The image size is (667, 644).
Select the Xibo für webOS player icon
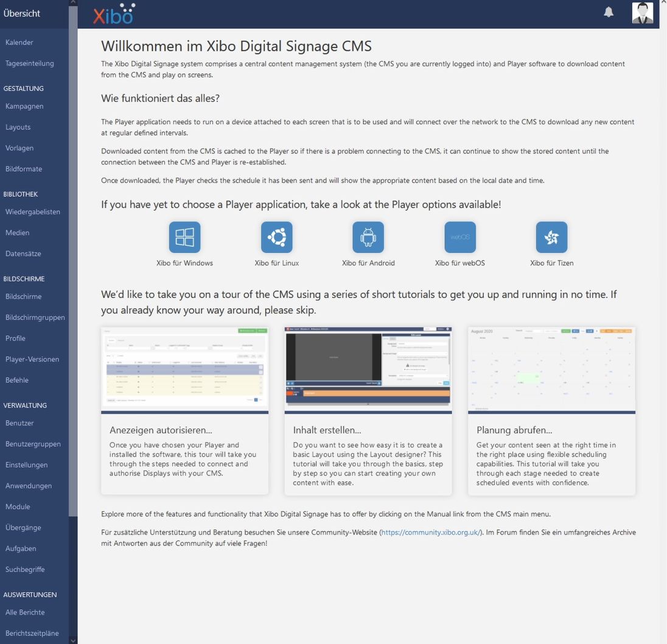460,237
